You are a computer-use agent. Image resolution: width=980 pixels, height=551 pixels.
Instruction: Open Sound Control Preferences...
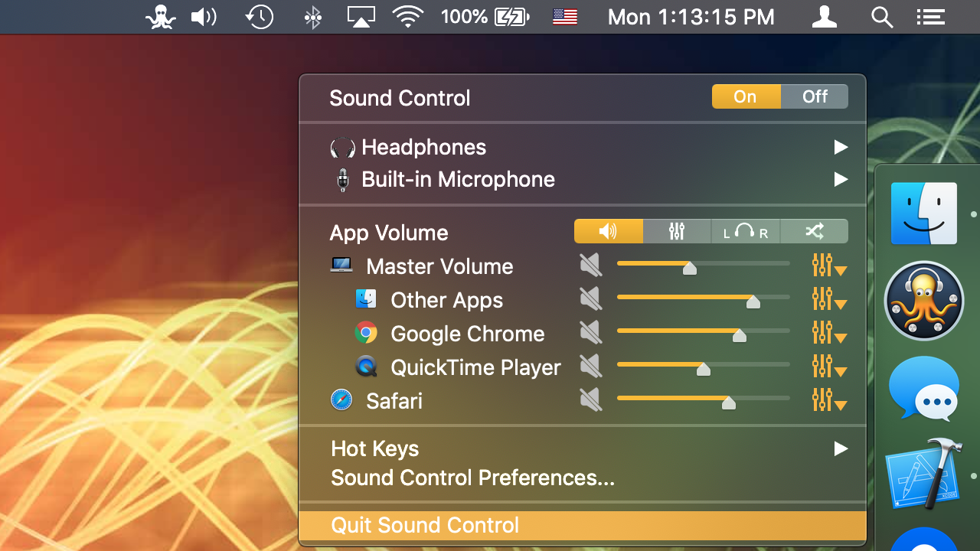point(472,478)
